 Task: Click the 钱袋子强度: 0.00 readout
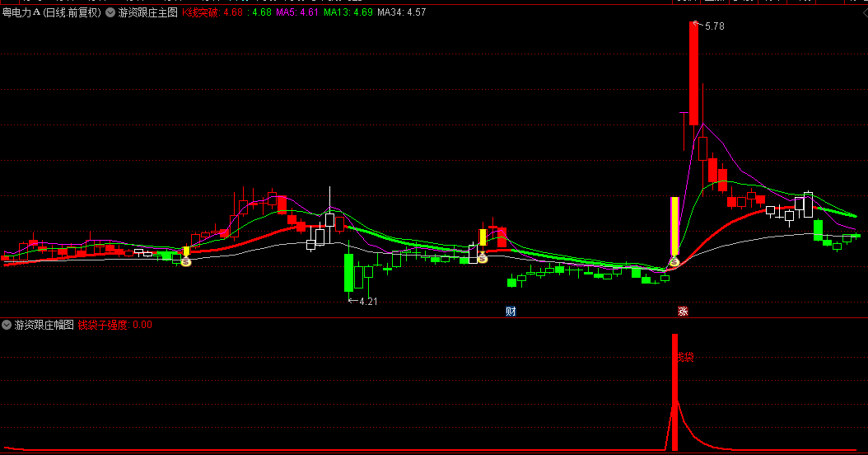(x=115, y=325)
